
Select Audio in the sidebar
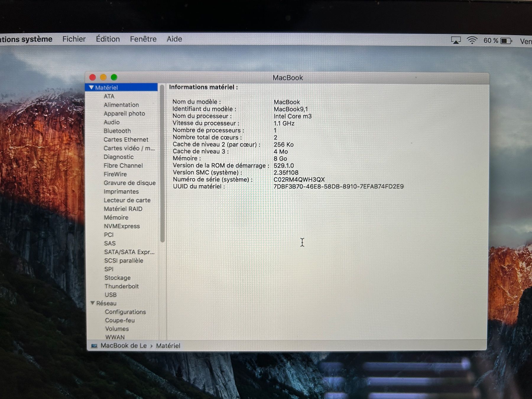coord(112,122)
